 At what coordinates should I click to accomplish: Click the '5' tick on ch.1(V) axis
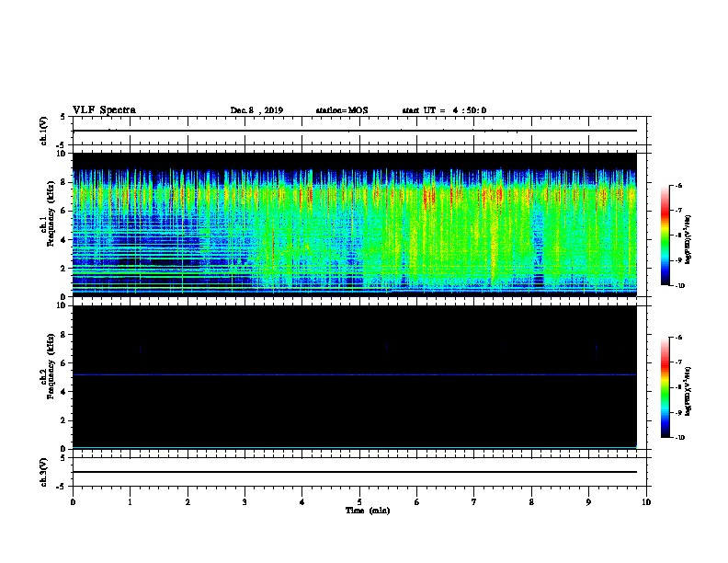point(63,117)
